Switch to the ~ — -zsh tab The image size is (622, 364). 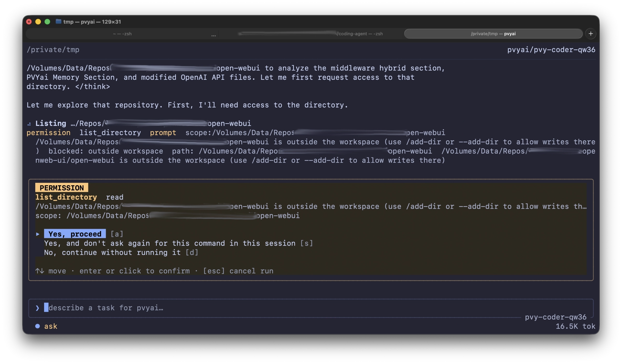click(x=122, y=34)
